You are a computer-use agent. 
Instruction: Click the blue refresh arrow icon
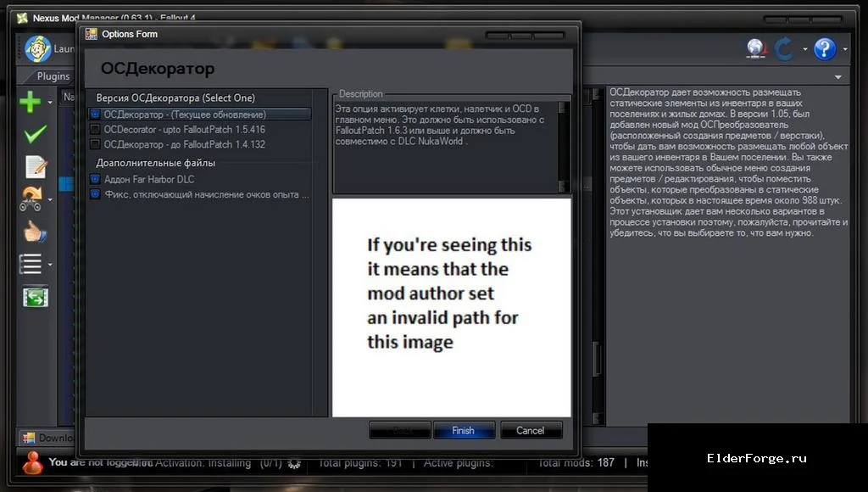[783, 48]
